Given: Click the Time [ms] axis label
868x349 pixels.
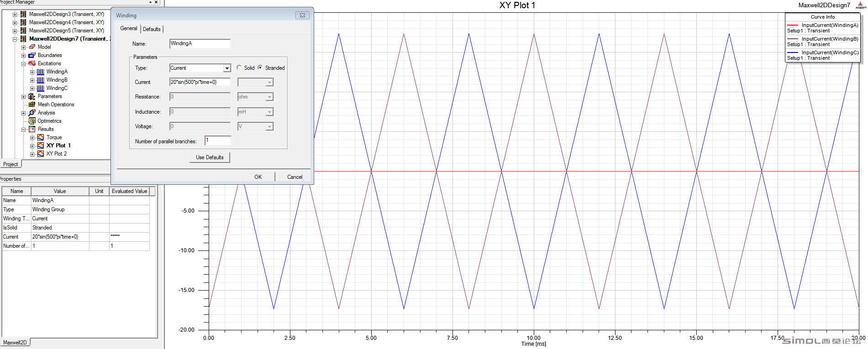Looking at the screenshot, I should point(533,344).
